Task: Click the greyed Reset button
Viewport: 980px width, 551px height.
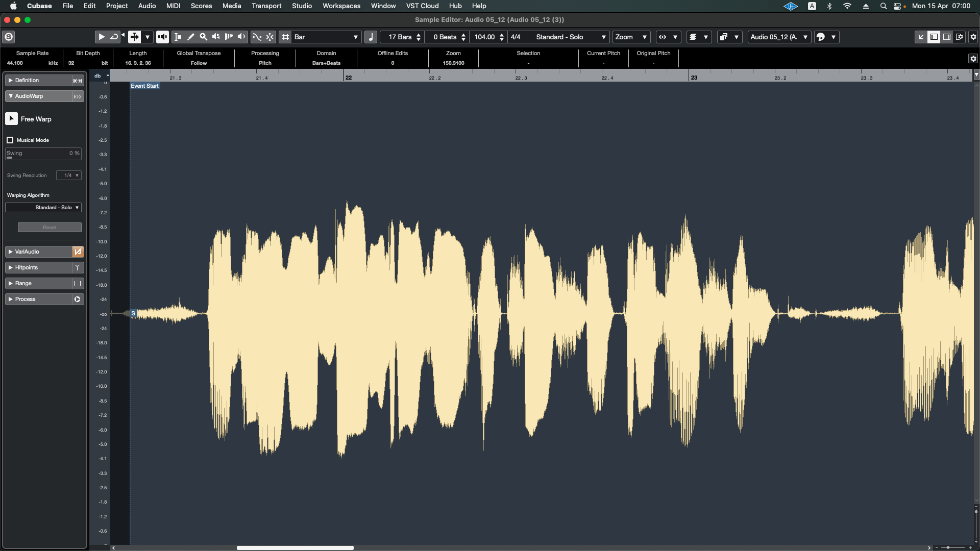Action: (50, 228)
